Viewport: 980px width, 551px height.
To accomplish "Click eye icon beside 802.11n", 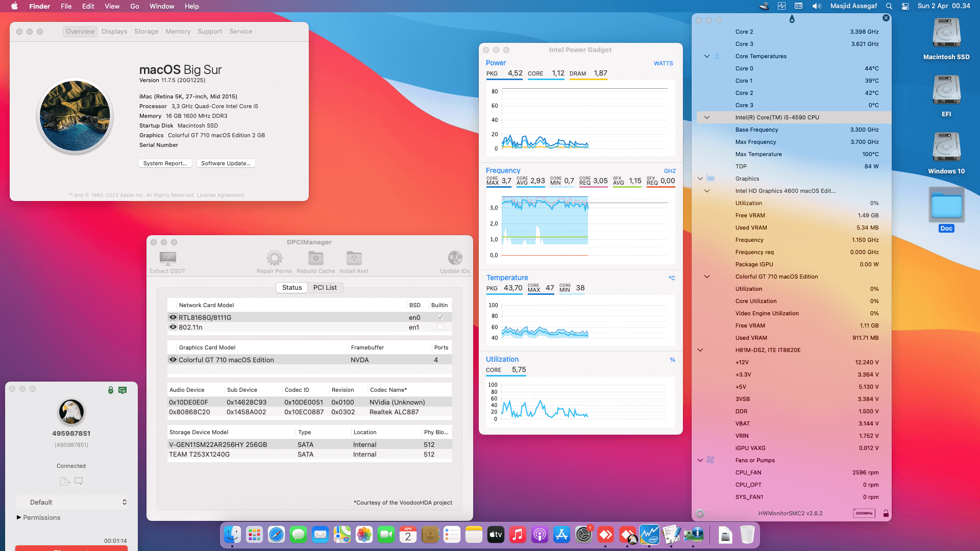I will click(173, 327).
